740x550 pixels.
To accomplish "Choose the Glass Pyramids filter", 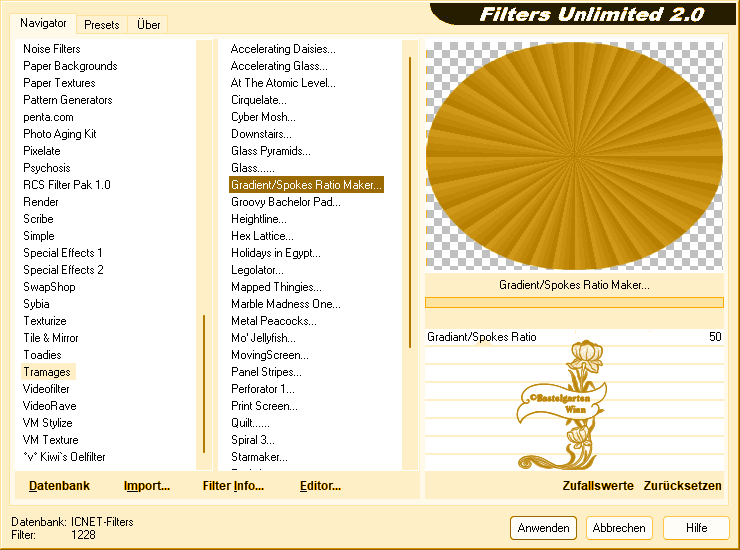I will pyautogui.click(x=271, y=151).
